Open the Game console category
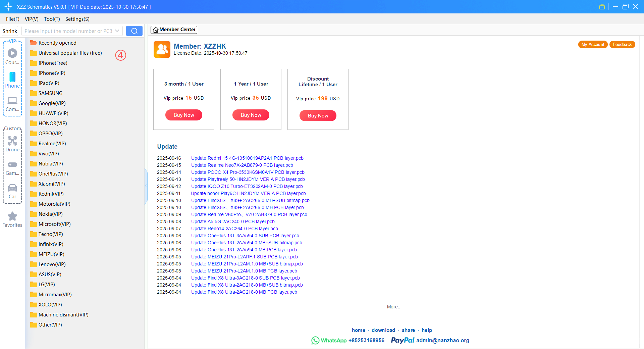Viewport: 644px width, 349px height. tap(12, 168)
